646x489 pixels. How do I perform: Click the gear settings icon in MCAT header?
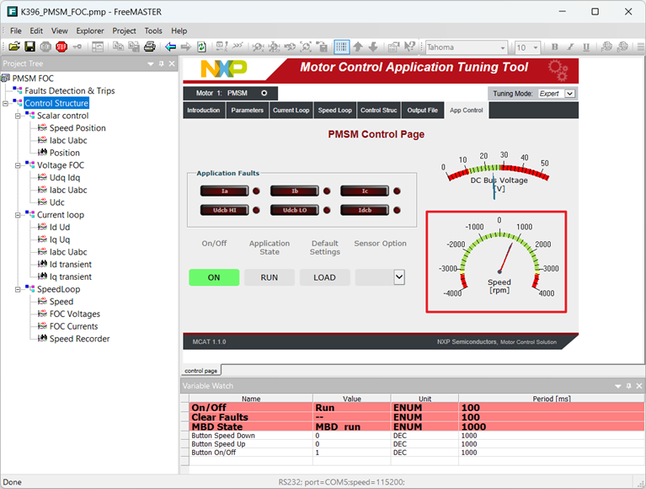click(558, 70)
